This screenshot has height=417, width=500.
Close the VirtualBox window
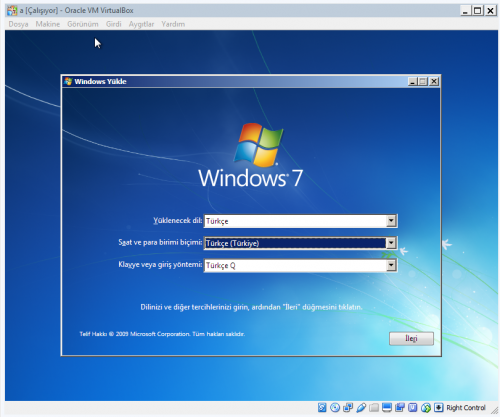click(x=490, y=11)
